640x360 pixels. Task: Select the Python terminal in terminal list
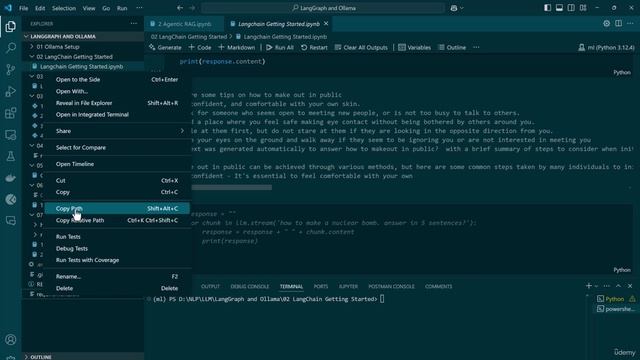615,299
